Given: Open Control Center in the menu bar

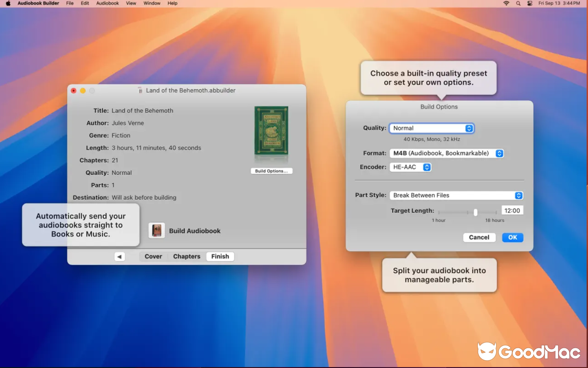Looking at the screenshot, I should click(529, 3).
